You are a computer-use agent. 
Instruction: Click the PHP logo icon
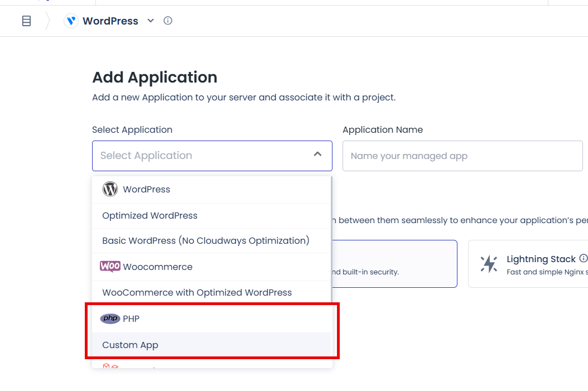110,318
